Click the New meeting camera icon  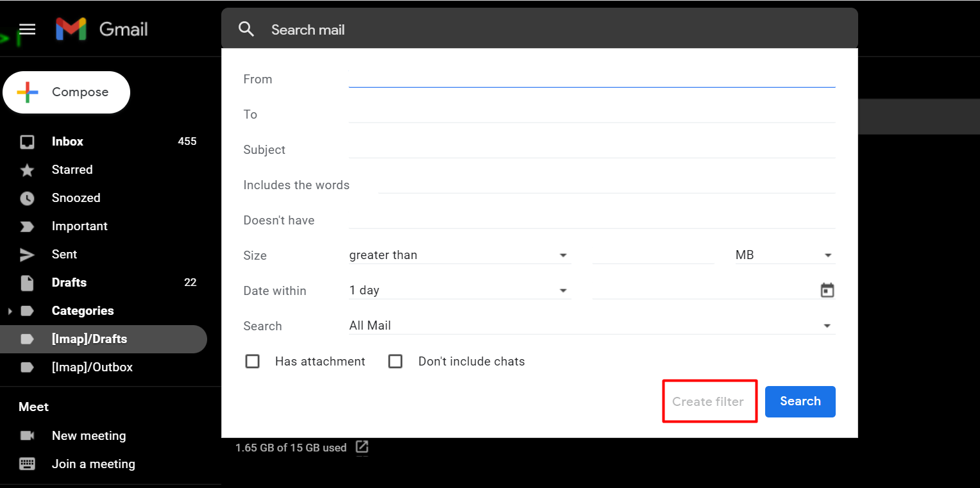[x=27, y=435]
